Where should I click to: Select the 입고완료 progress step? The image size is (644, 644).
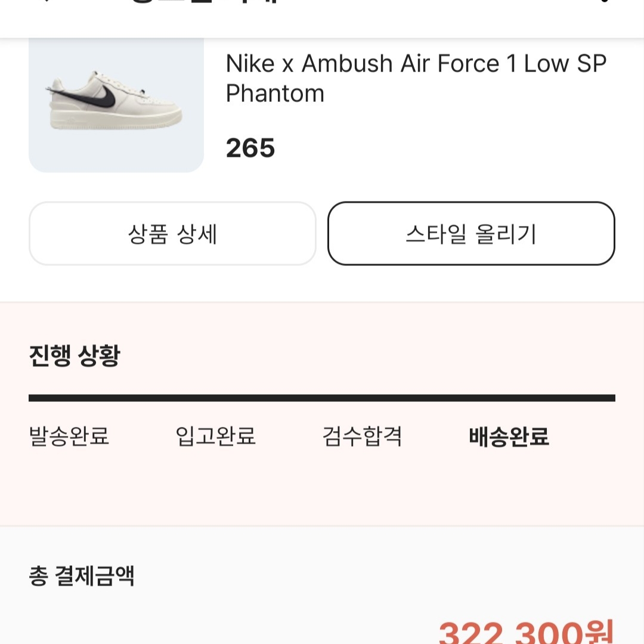(x=216, y=436)
